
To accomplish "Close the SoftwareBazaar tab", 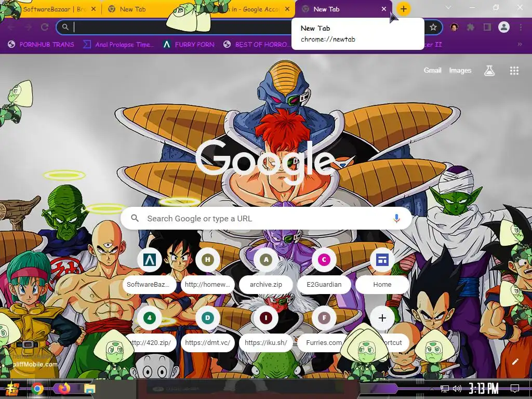I will 94,9.
